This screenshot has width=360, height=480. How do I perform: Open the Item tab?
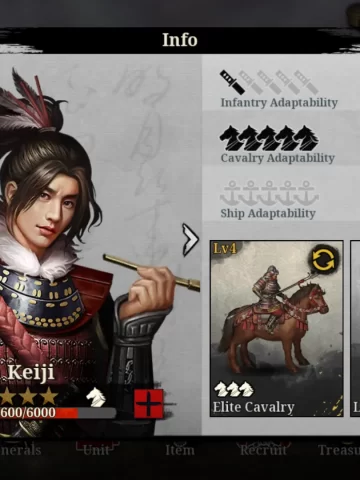click(x=180, y=450)
